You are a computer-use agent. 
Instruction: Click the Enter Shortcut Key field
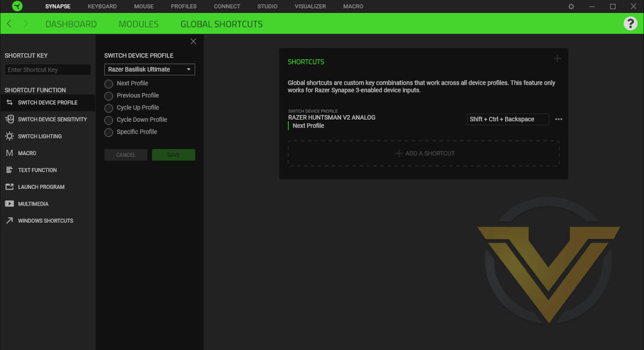[x=48, y=70]
